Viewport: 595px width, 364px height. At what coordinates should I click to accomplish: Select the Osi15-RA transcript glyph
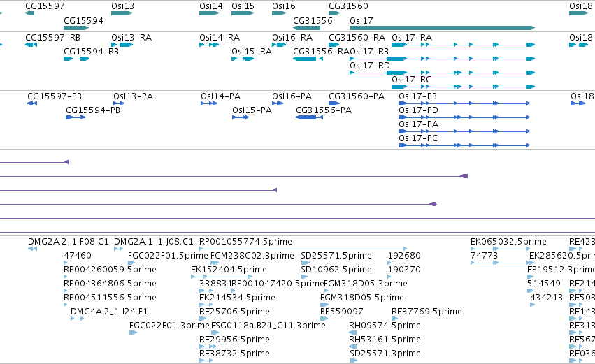(x=243, y=59)
